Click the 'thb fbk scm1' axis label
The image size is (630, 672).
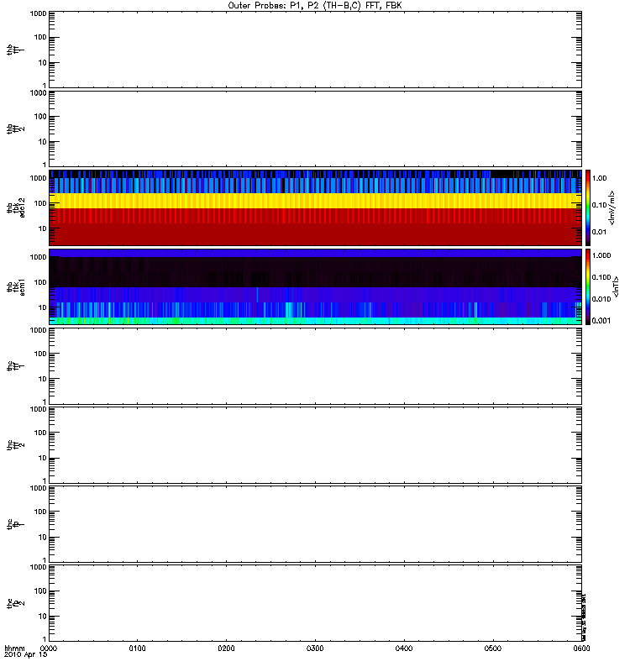pos(16,286)
